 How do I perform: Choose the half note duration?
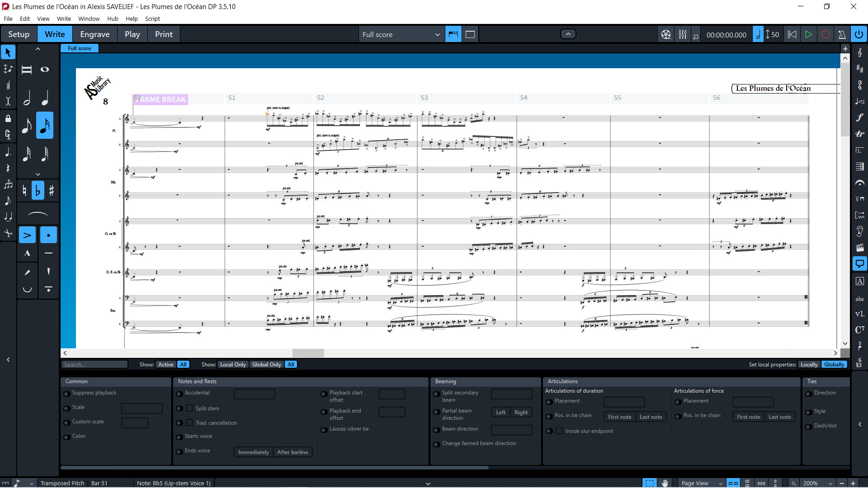[27, 98]
